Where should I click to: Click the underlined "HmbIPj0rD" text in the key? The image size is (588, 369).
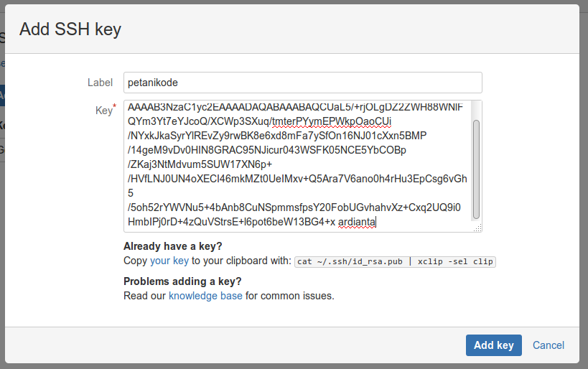(149, 223)
